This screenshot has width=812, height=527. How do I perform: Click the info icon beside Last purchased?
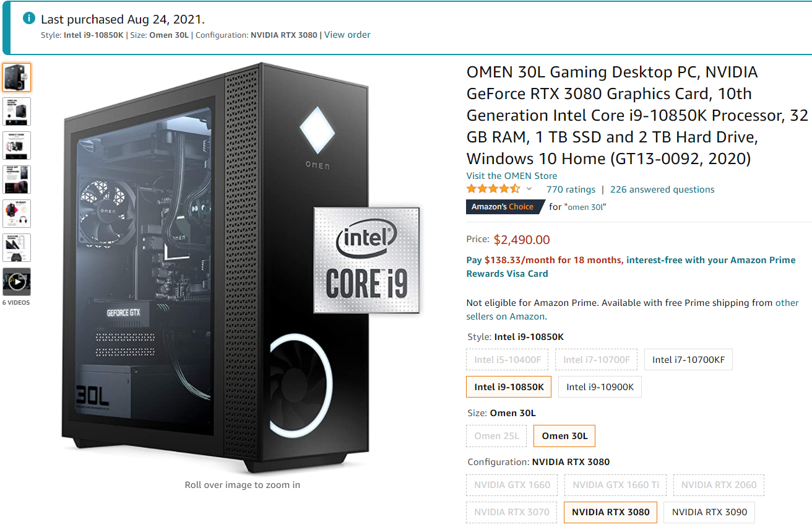click(x=29, y=19)
